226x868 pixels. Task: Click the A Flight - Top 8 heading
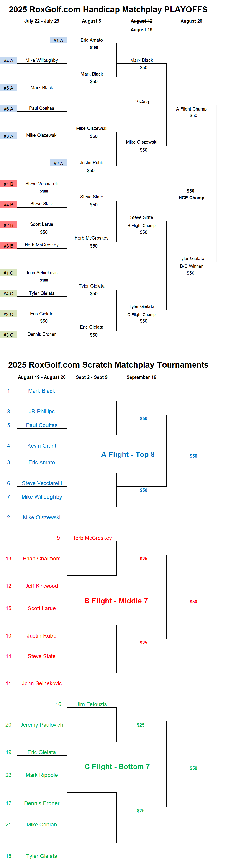[128, 455]
